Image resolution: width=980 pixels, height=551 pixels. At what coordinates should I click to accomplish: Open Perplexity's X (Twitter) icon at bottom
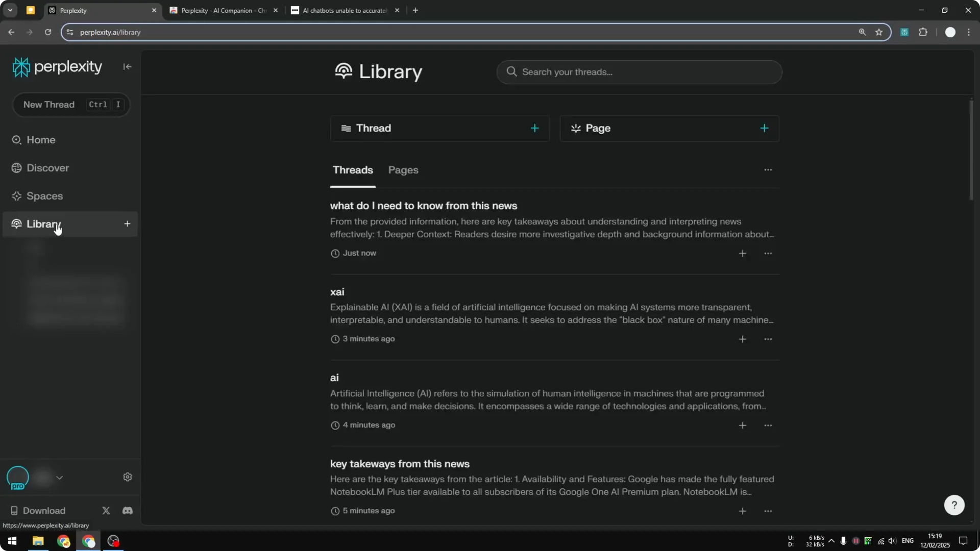point(106,510)
